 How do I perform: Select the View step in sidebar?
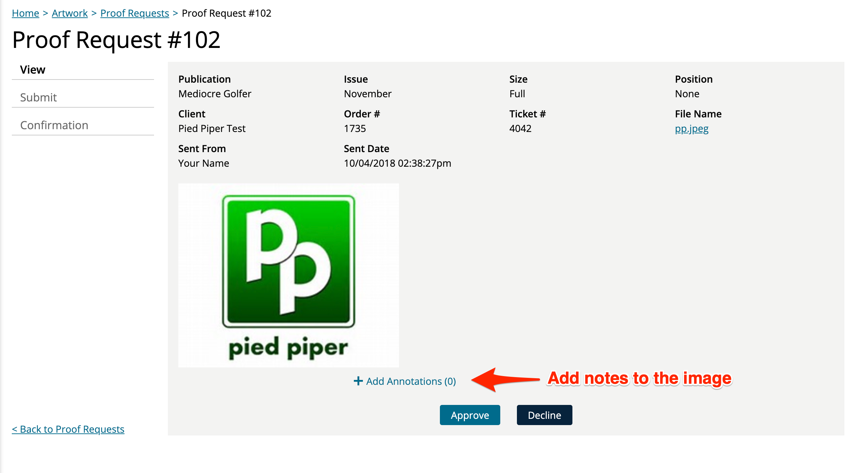[x=33, y=69]
